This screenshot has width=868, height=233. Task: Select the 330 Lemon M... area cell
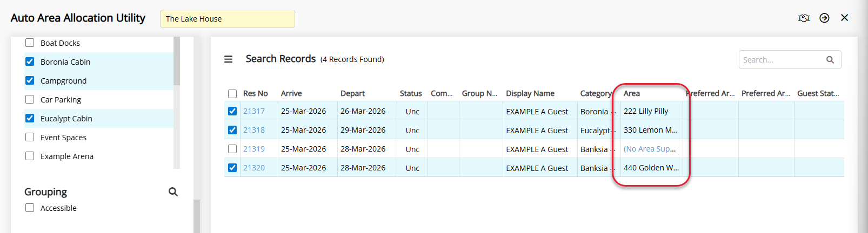pyautogui.click(x=651, y=130)
